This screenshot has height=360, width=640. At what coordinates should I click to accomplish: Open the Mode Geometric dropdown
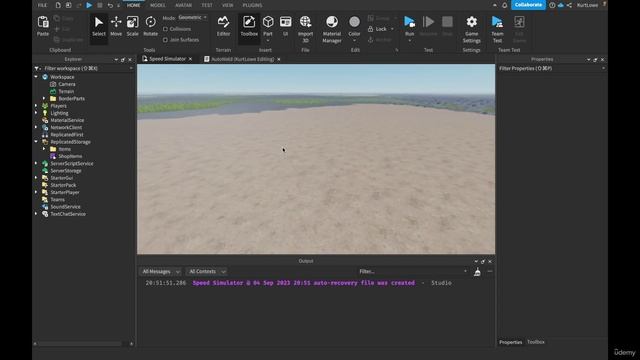192,18
